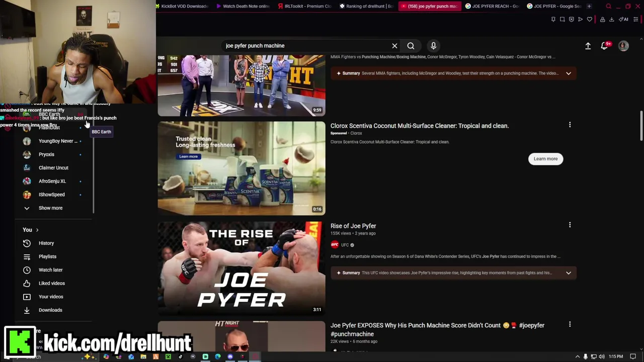Start voice search with the microphone icon

(433, 46)
